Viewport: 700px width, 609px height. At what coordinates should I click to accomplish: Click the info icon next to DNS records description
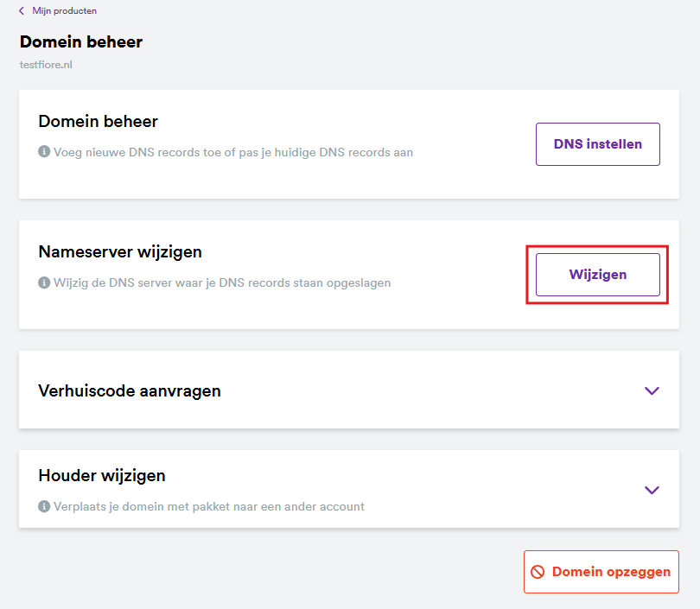pos(42,152)
